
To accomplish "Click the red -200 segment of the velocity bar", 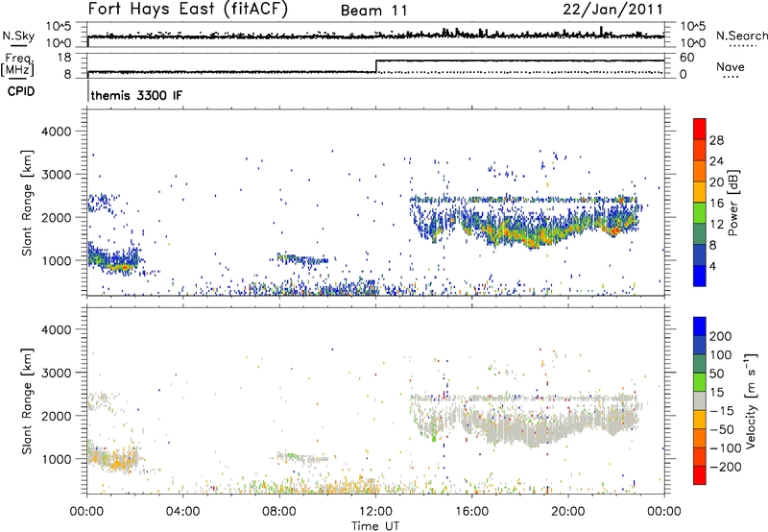I will [700, 475].
